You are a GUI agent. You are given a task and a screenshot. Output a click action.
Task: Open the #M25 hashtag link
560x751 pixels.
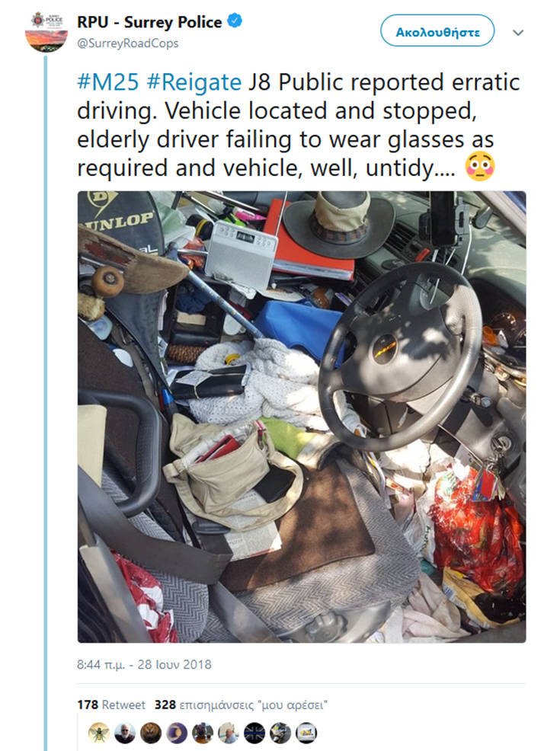coord(107,82)
